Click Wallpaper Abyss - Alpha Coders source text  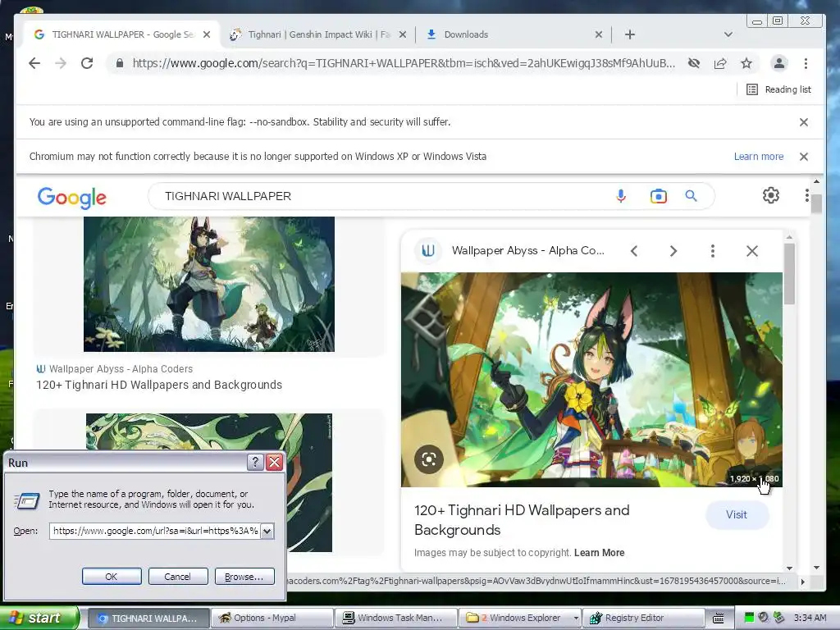[x=121, y=368]
